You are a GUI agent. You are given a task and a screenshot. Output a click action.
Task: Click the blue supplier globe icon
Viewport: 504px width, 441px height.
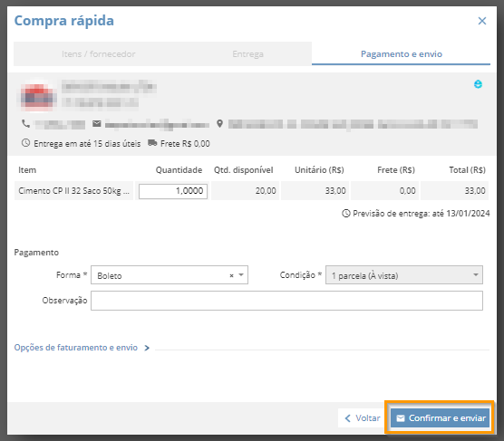(478, 84)
